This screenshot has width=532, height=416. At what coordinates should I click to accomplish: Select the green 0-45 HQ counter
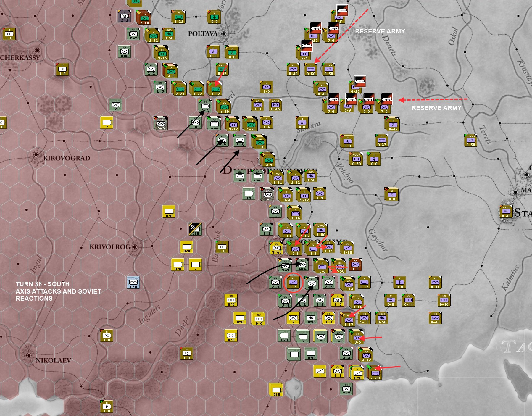(x=222, y=70)
